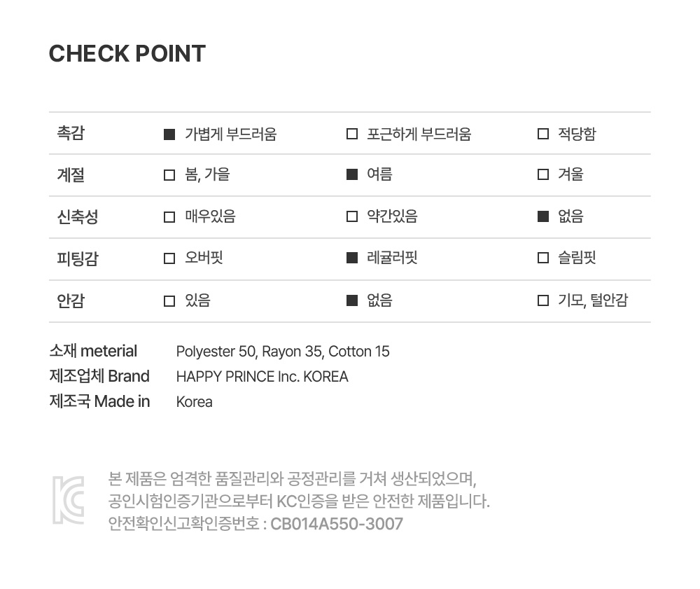Click the certification number CB014A550-3007

pos(336,524)
